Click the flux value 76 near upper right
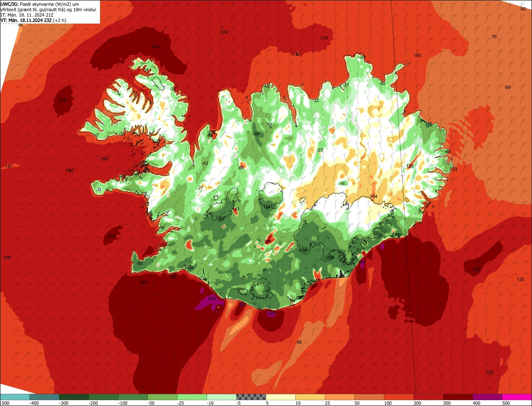The width and height of the screenshot is (532, 406). pyautogui.click(x=494, y=37)
